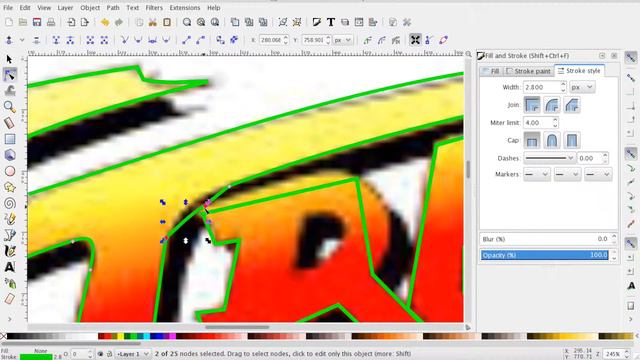Click the Undo arrow icon

(105, 22)
